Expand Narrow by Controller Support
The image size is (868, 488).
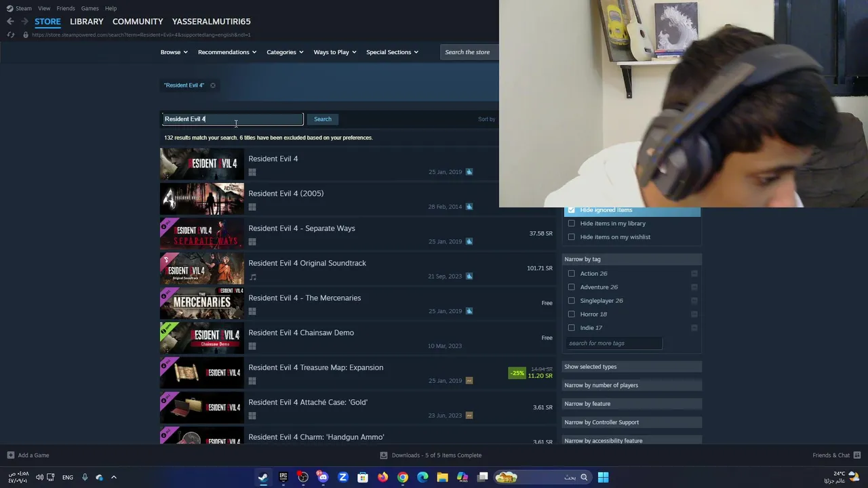click(632, 422)
